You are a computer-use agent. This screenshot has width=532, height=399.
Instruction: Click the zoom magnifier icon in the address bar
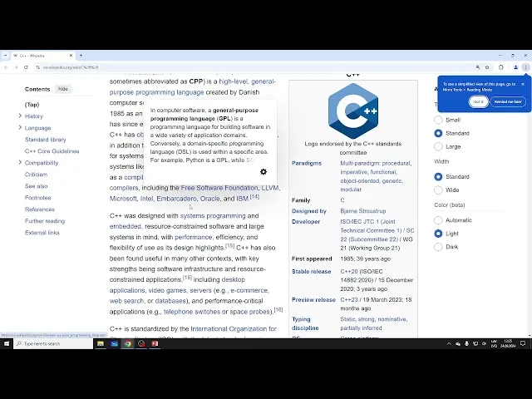(478, 67)
